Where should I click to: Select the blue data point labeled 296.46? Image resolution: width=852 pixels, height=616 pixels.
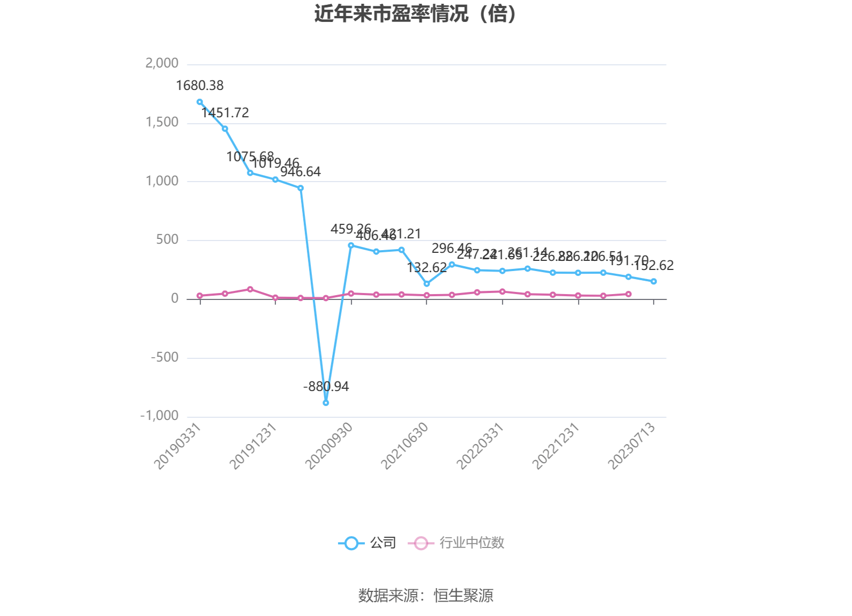(452, 265)
